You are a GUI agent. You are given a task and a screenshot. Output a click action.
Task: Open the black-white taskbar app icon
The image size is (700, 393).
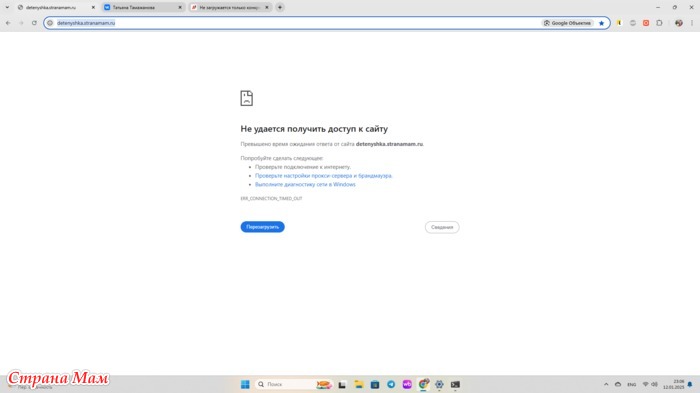pyautogui.click(x=342, y=385)
